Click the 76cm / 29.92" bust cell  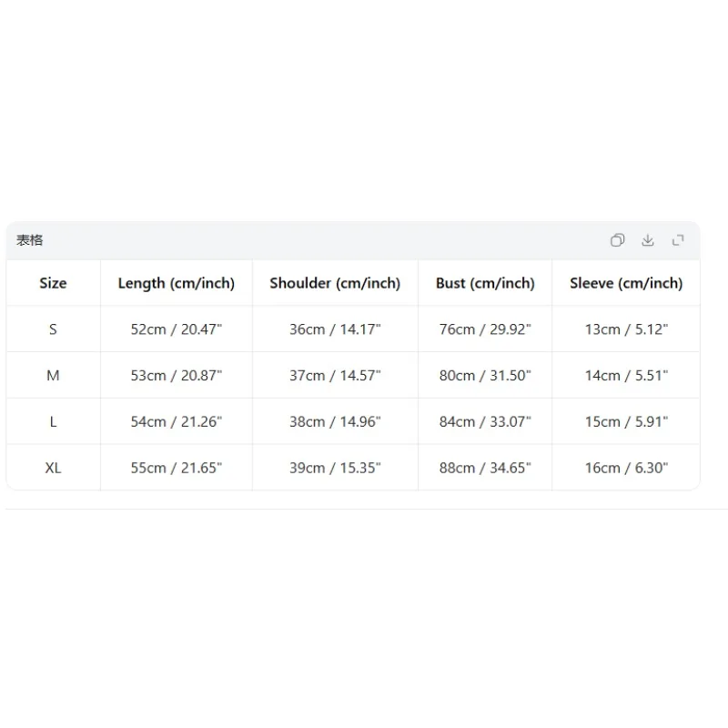[x=485, y=329]
